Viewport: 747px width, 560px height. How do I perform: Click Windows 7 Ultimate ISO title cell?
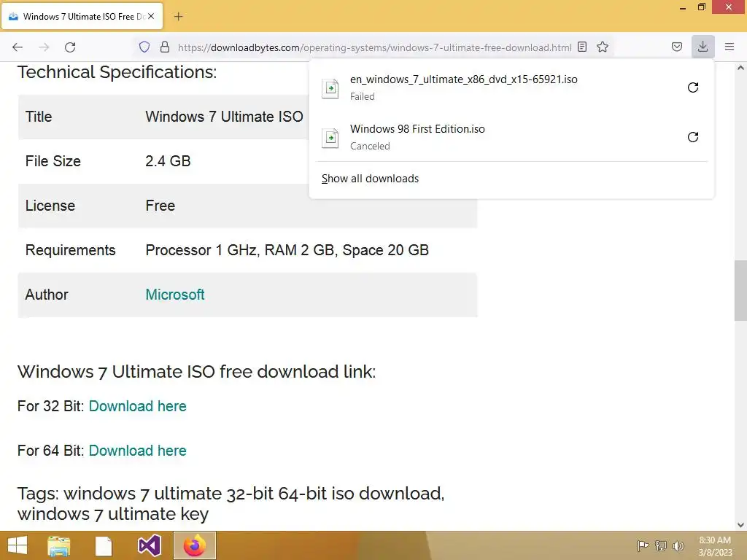pos(225,117)
